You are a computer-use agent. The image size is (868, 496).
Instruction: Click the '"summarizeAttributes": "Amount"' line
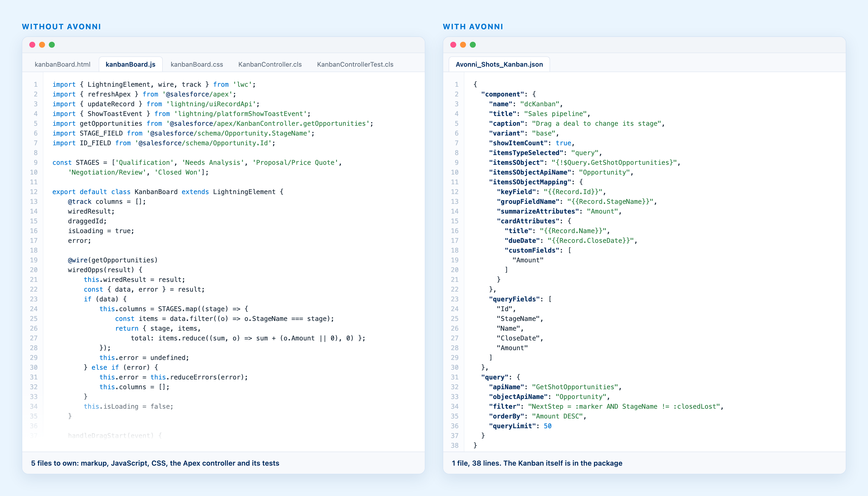point(559,212)
